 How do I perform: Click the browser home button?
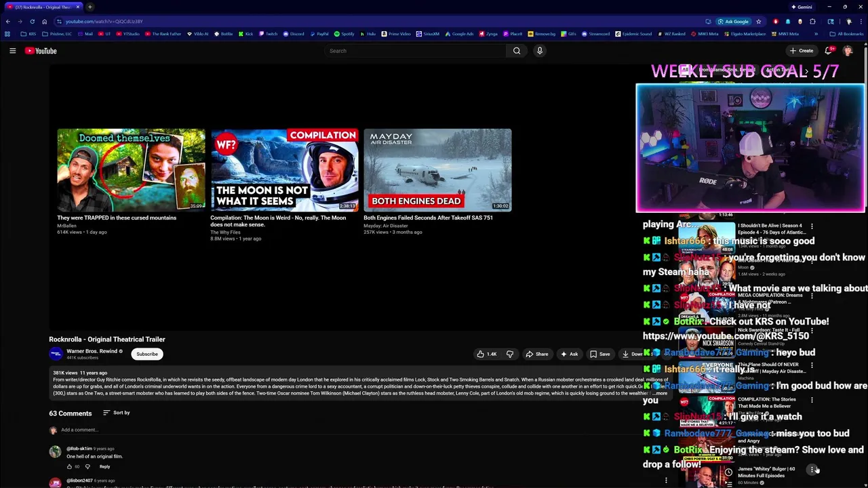click(x=44, y=22)
